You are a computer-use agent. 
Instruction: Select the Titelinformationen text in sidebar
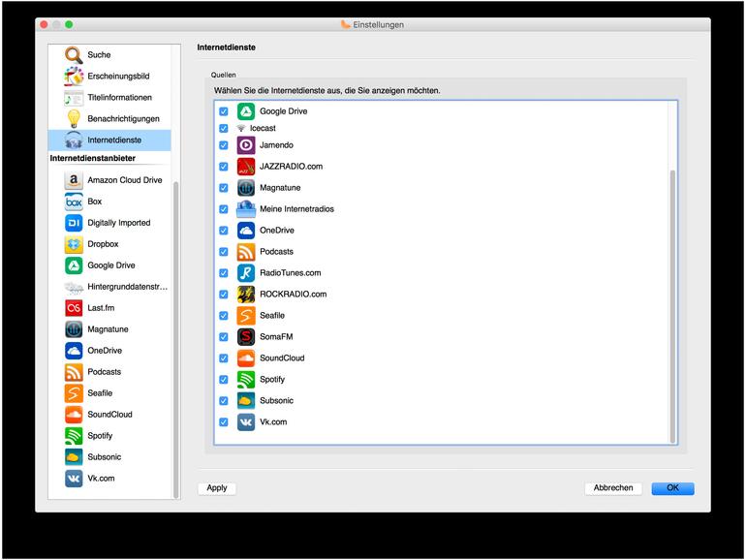point(120,98)
